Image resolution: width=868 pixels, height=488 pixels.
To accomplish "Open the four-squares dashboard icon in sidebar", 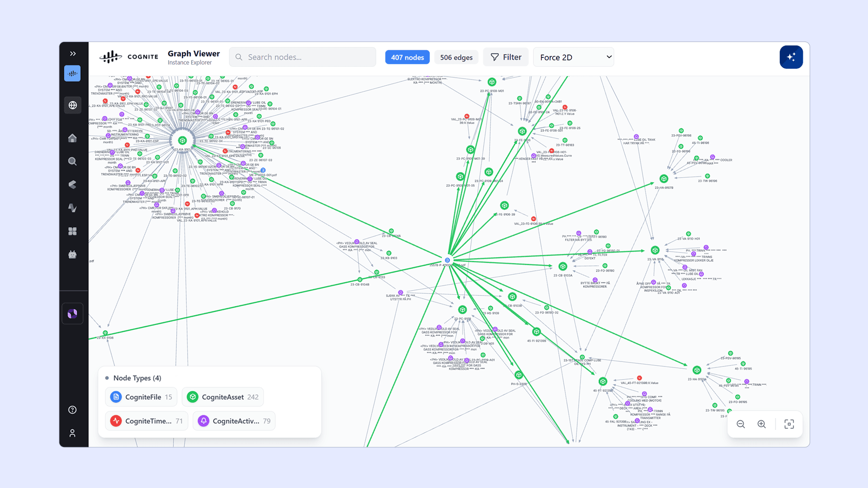I will tap(72, 231).
